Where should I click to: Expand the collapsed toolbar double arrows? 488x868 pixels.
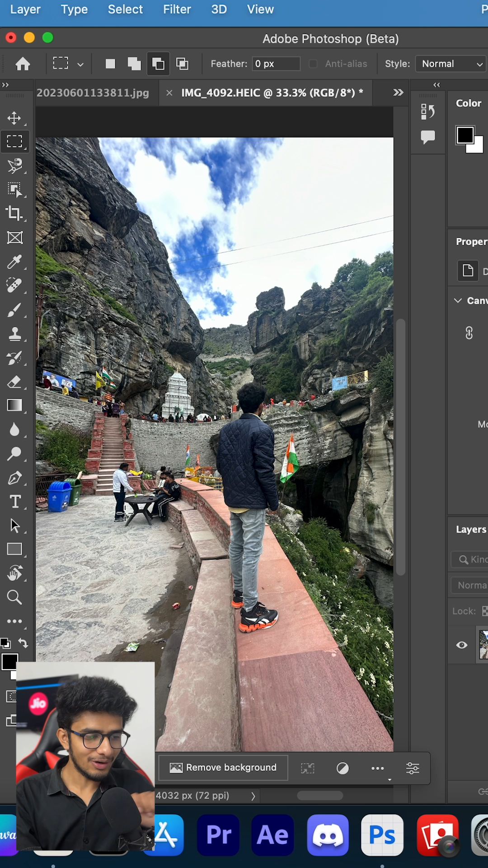tap(5, 85)
